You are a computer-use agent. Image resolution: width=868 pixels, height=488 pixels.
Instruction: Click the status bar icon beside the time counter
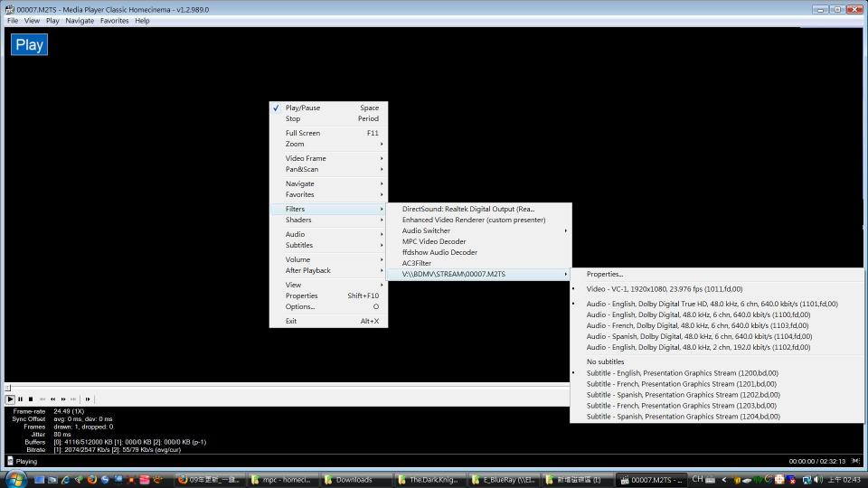click(855, 461)
